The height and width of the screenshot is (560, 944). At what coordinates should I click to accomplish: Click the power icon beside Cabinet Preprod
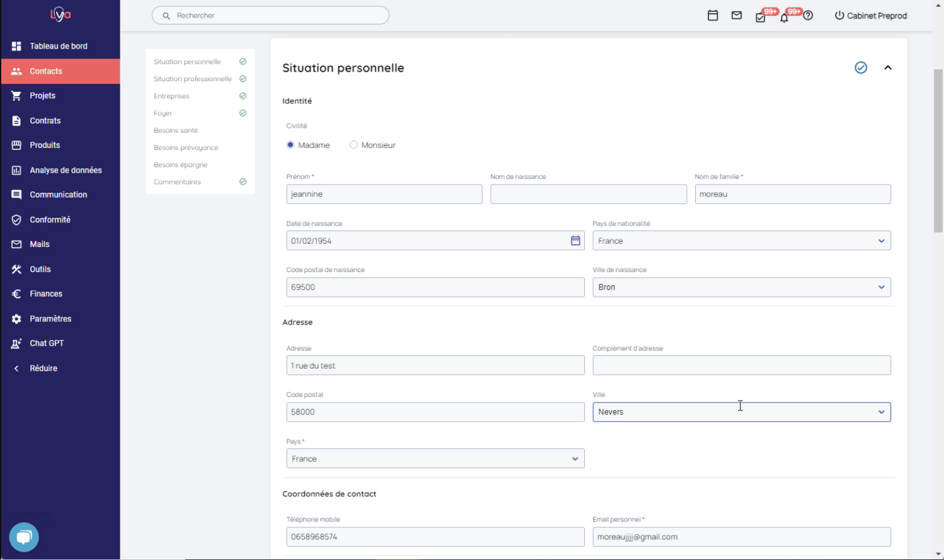839,15
